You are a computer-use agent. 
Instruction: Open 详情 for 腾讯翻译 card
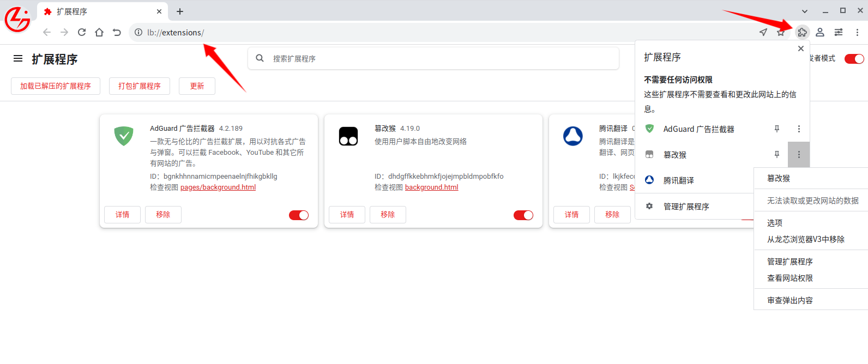coord(572,215)
